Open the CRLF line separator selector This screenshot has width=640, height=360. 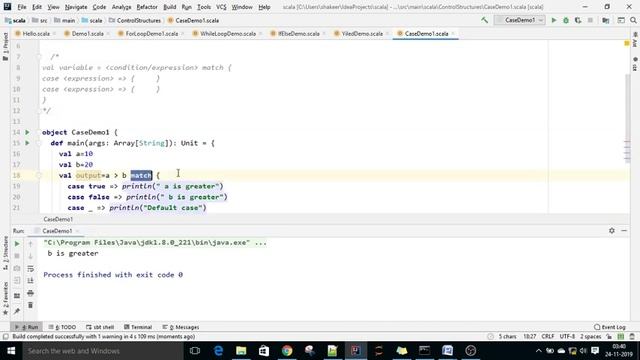548,337
